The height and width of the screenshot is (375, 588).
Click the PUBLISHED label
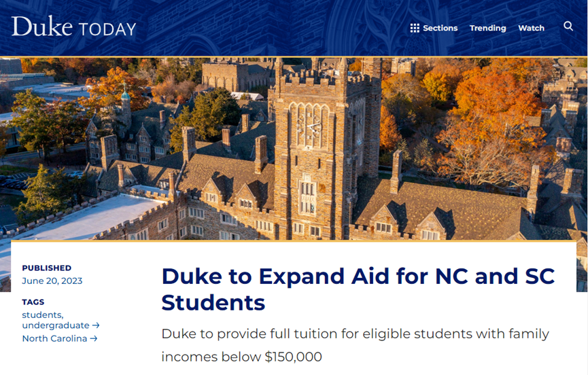[46, 268]
